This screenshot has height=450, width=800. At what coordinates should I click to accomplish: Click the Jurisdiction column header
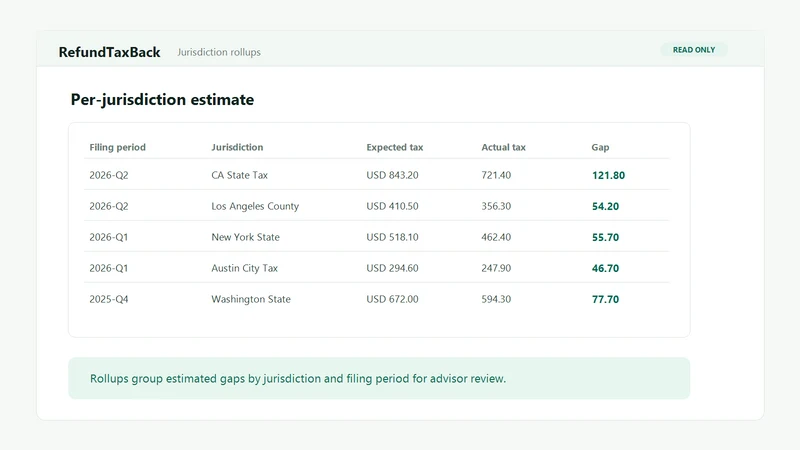(237, 147)
